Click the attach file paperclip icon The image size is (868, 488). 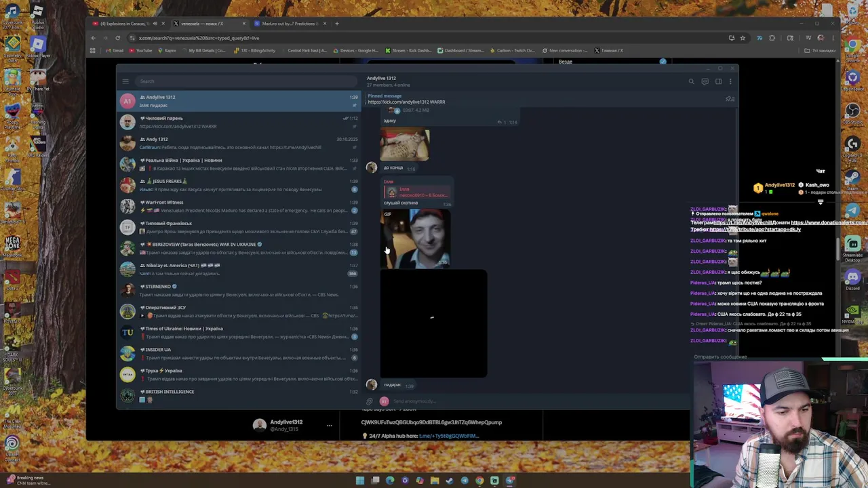[370, 401]
